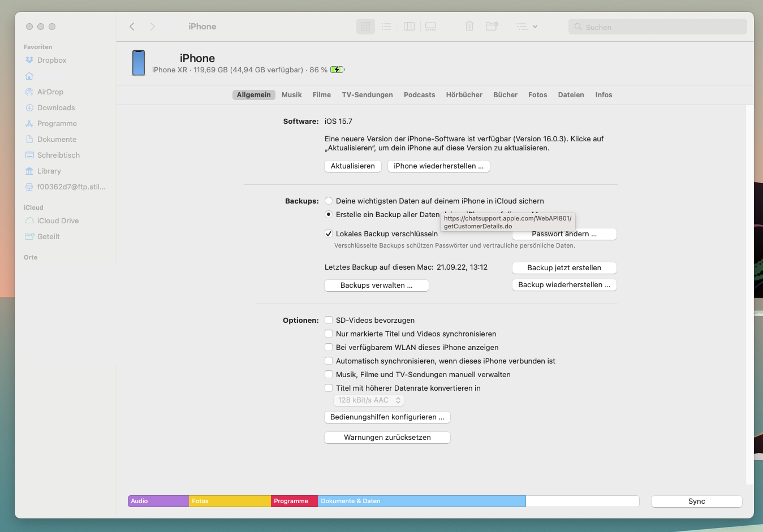Enable Titel mit höherer Datenrate konvertieren
The height and width of the screenshot is (532, 763).
pos(329,388)
